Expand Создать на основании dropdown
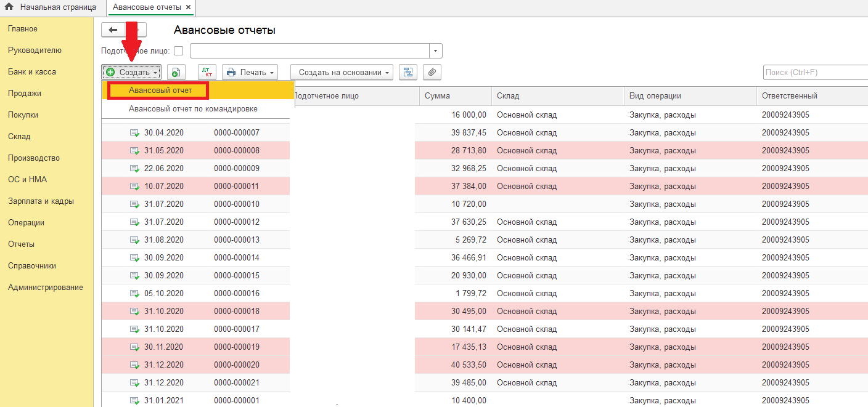 point(342,72)
